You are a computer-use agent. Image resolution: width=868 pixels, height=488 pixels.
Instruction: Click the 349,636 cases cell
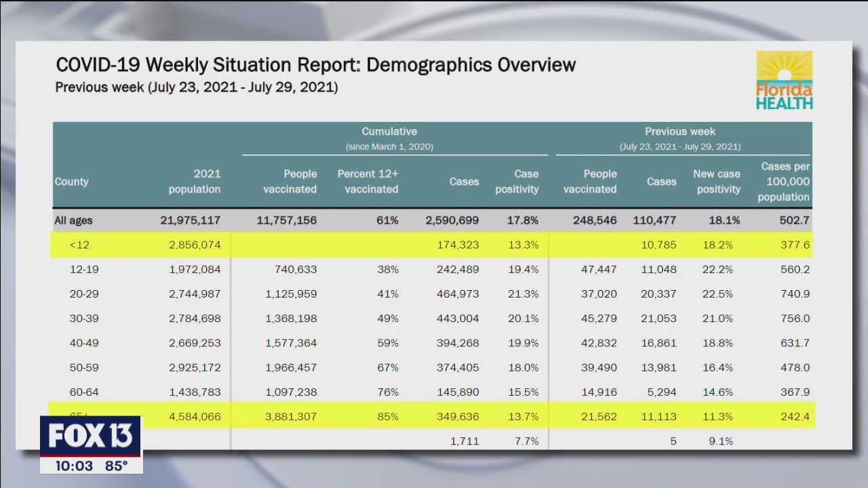click(x=458, y=416)
